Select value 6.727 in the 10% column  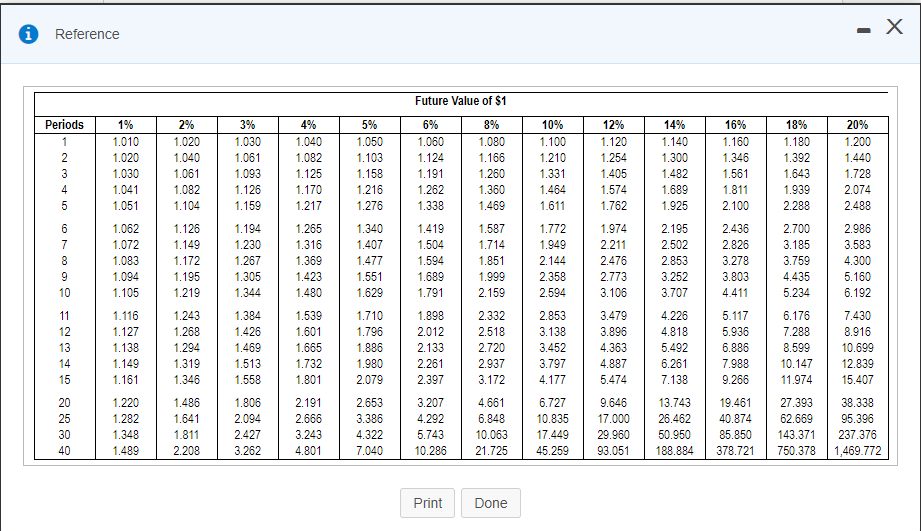coord(553,403)
